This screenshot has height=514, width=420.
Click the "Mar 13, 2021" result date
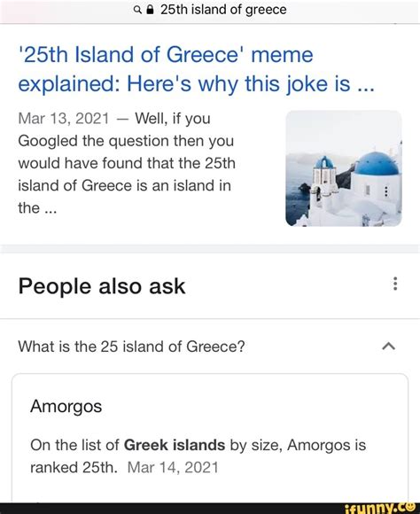63,119
